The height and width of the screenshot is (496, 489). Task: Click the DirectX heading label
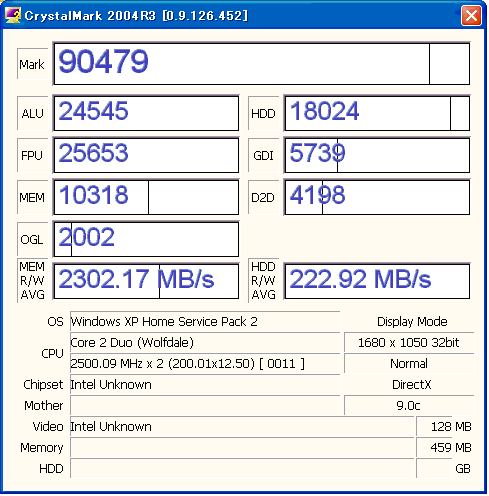(412, 385)
